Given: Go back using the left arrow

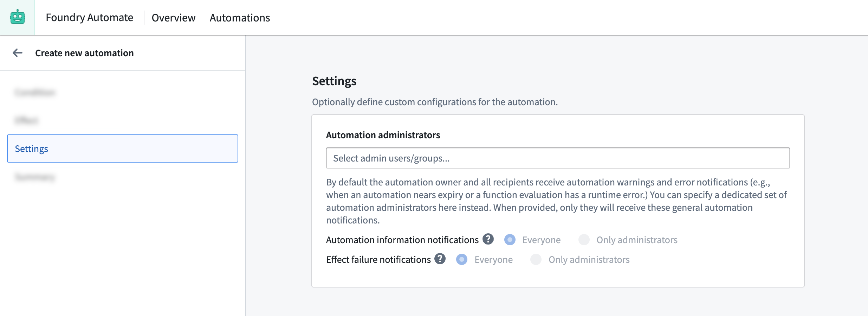Looking at the screenshot, I should coord(18,53).
